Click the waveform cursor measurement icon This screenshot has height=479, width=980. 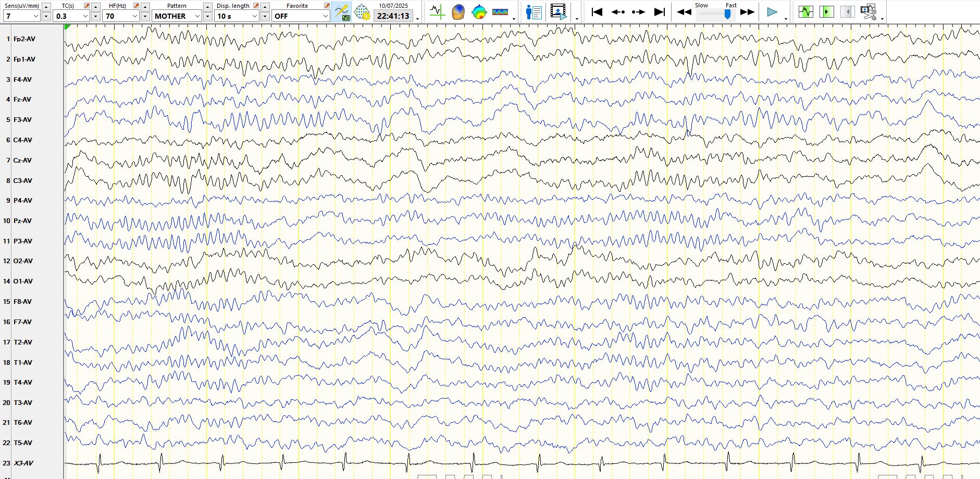click(x=437, y=11)
